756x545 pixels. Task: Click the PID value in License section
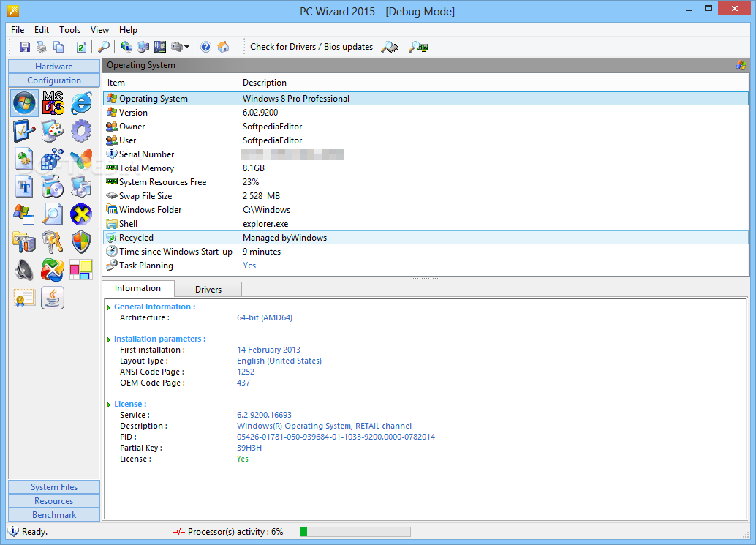point(336,437)
